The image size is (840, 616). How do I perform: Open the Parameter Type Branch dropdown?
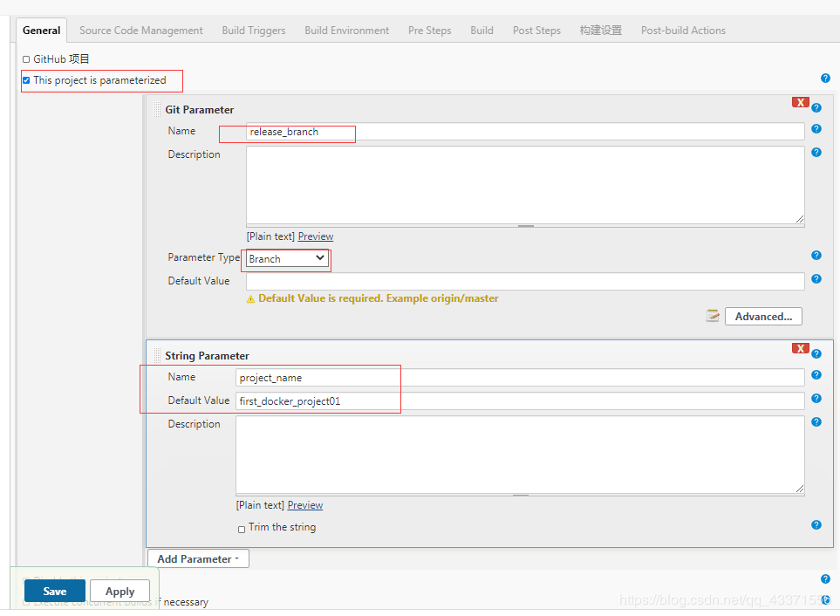click(x=286, y=258)
